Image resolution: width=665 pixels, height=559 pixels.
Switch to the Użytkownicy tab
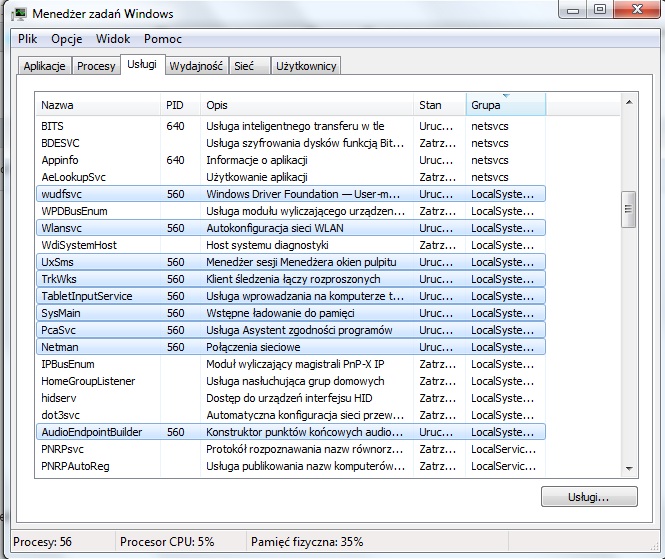[x=306, y=66]
